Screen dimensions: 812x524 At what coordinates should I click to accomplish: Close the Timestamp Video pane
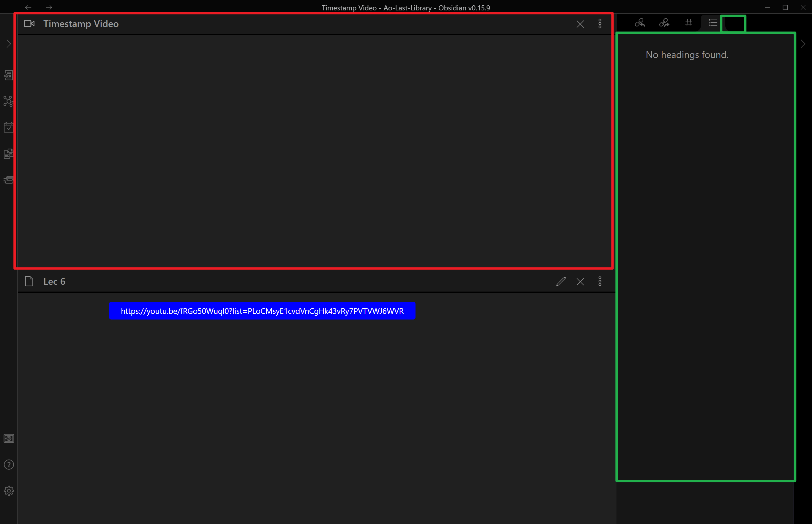(x=580, y=24)
